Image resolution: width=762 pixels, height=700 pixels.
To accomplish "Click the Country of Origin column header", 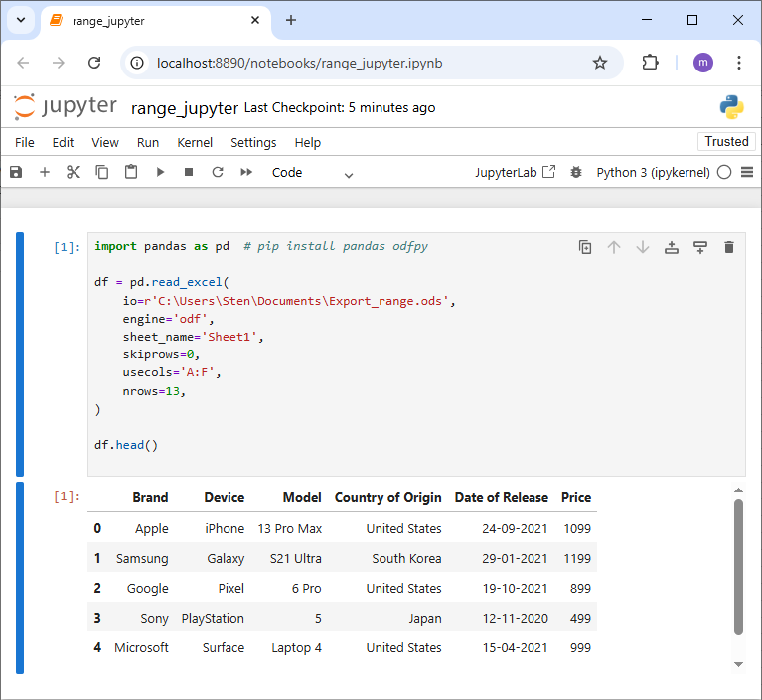I will (x=387, y=497).
